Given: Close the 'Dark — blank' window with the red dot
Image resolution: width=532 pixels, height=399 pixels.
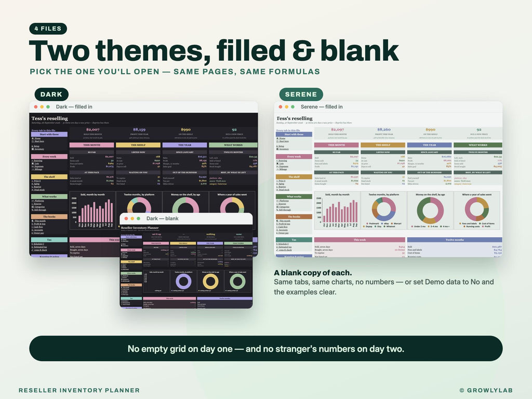Looking at the screenshot, I should coord(126,219).
